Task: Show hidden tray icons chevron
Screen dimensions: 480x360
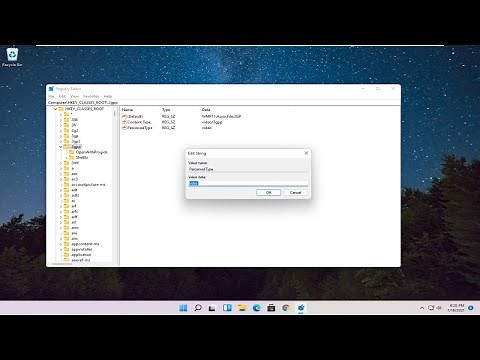Action: 422,308
